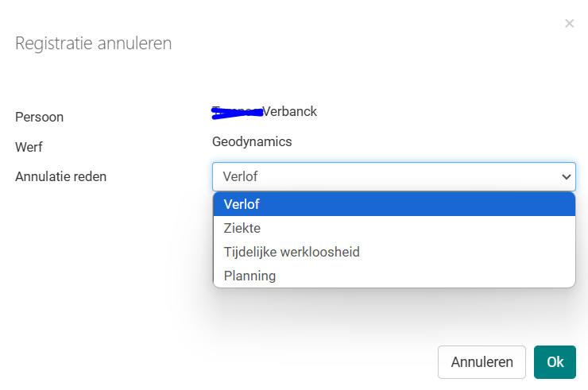Image resolution: width=588 pixels, height=390 pixels.
Task: Click the Registratie annuleren dialog title
Action: click(94, 43)
